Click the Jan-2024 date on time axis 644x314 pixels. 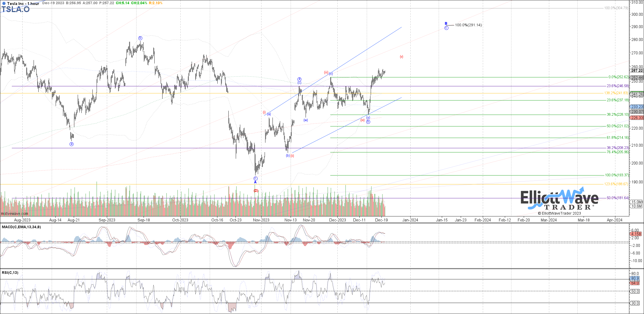[x=410, y=220]
